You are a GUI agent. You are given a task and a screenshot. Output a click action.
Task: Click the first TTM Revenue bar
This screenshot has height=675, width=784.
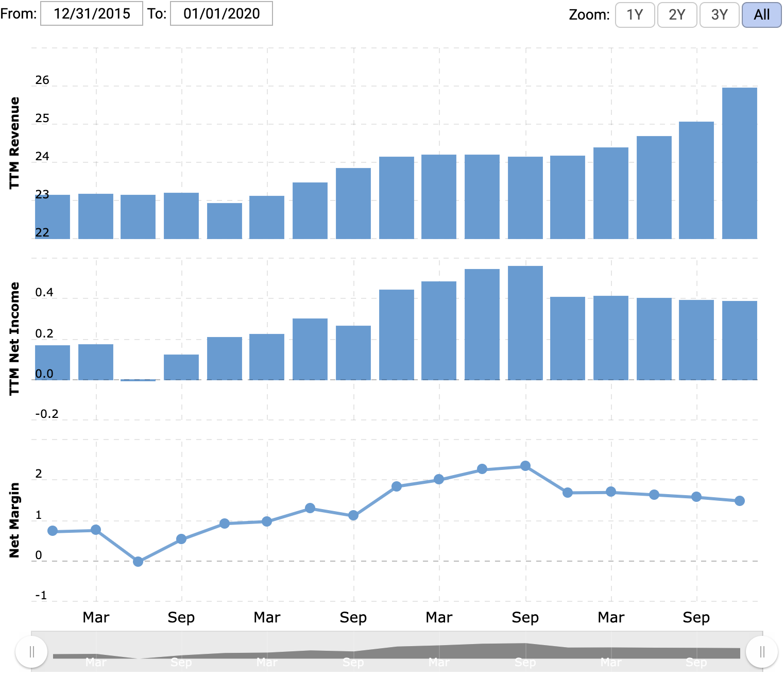53,217
